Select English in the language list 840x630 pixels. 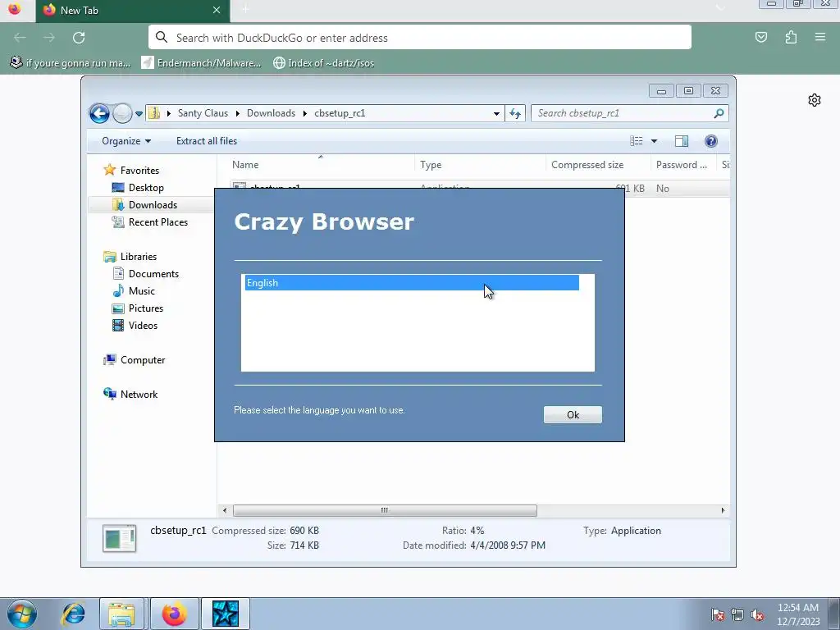(x=412, y=283)
